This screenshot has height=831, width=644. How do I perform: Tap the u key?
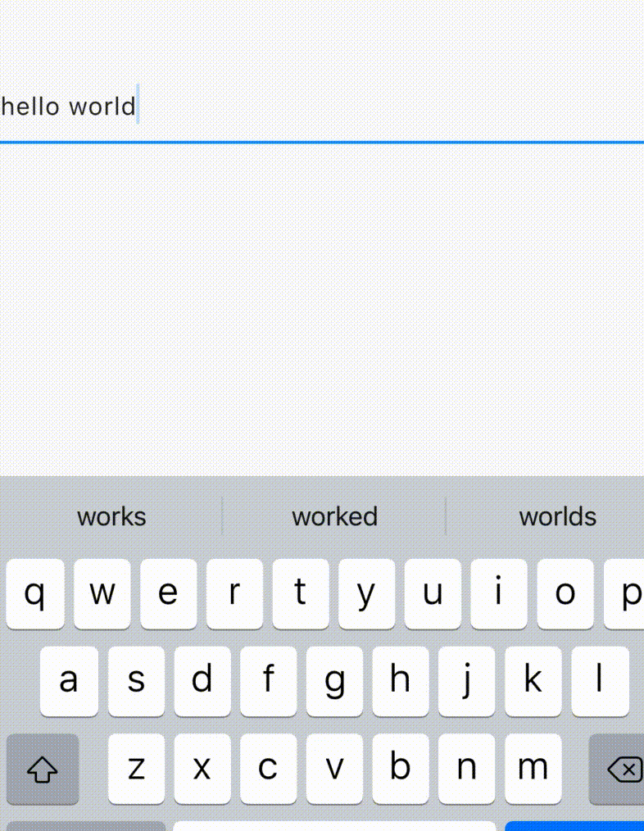433,593
